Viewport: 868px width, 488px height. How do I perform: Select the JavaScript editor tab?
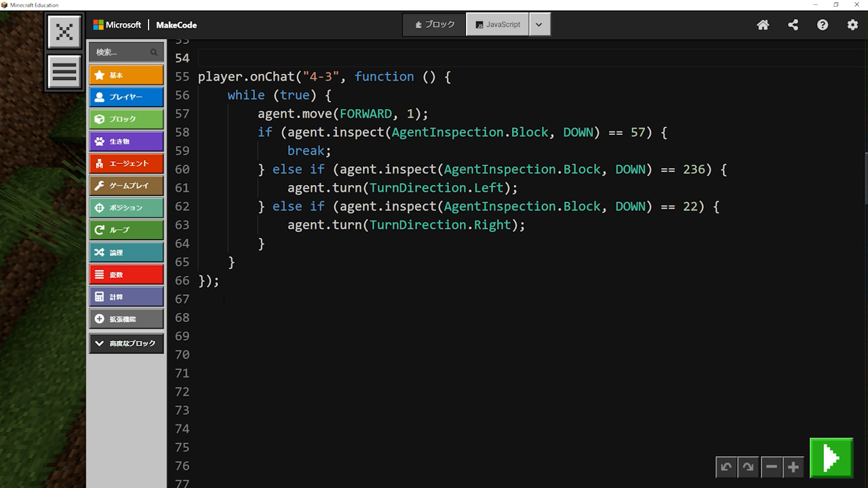[x=498, y=24]
